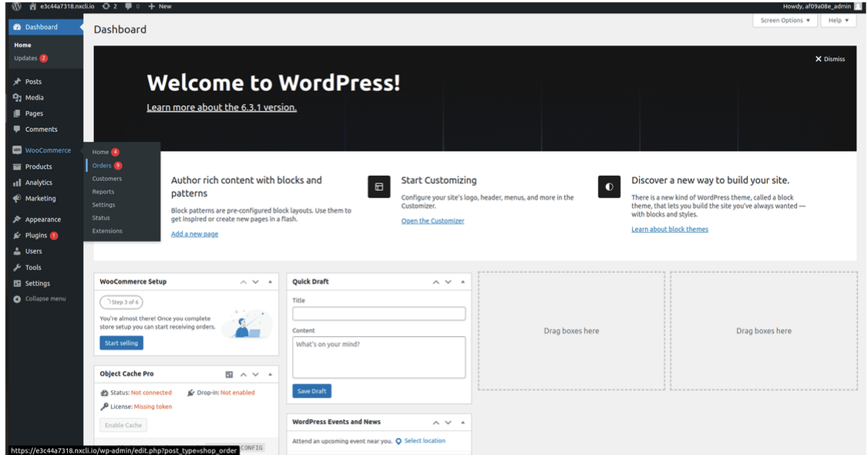Click the Users person icon
Screen dimensions: 868x455
click(17, 251)
